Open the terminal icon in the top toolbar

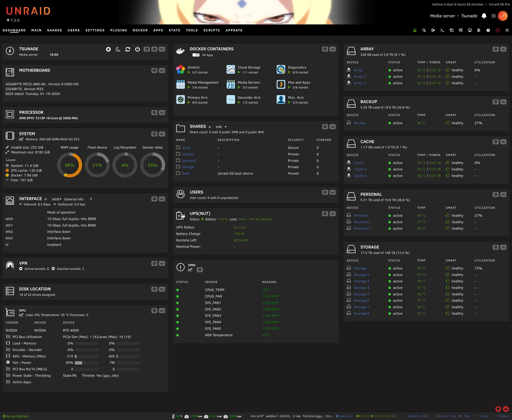tap(442, 30)
